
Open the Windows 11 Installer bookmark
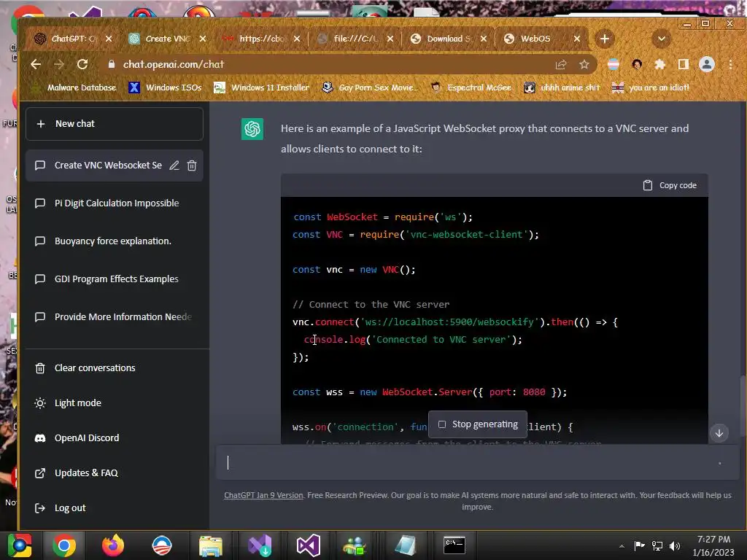262,87
